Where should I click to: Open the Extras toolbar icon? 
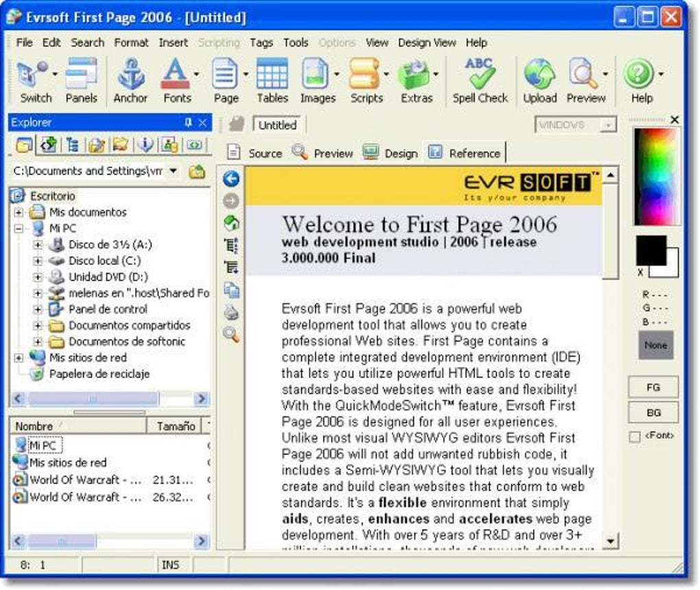pos(414,73)
